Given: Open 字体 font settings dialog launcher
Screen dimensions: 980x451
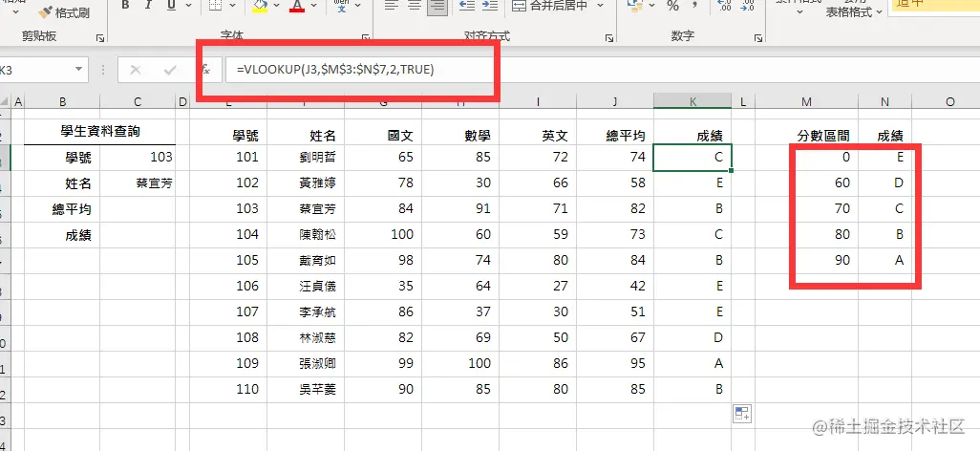Looking at the screenshot, I should click(366, 38).
